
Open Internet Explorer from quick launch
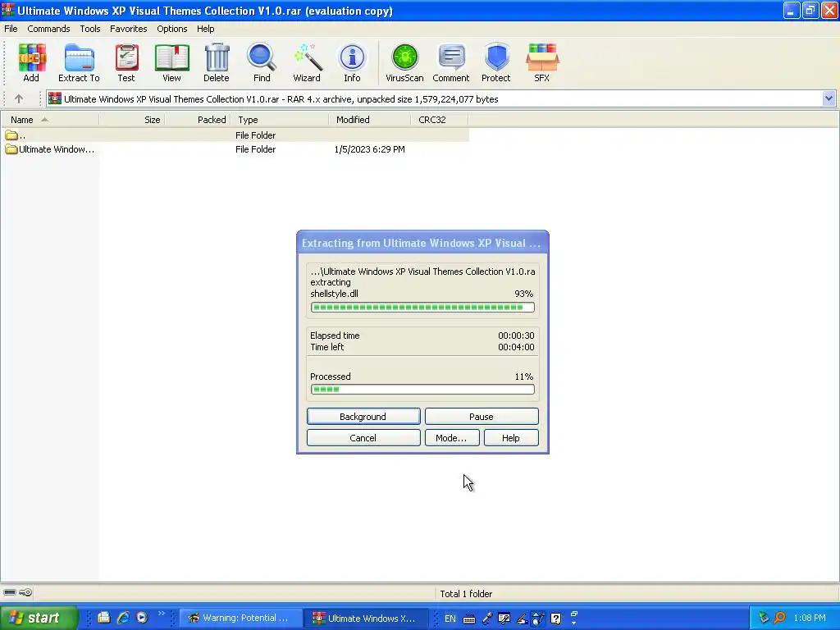coord(123,618)
